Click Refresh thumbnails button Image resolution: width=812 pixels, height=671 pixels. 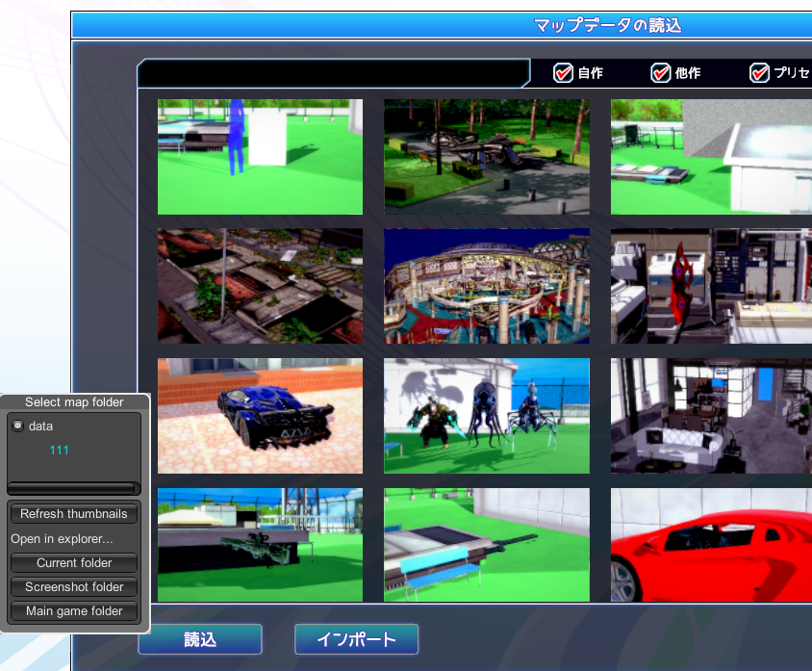point(74,514)
